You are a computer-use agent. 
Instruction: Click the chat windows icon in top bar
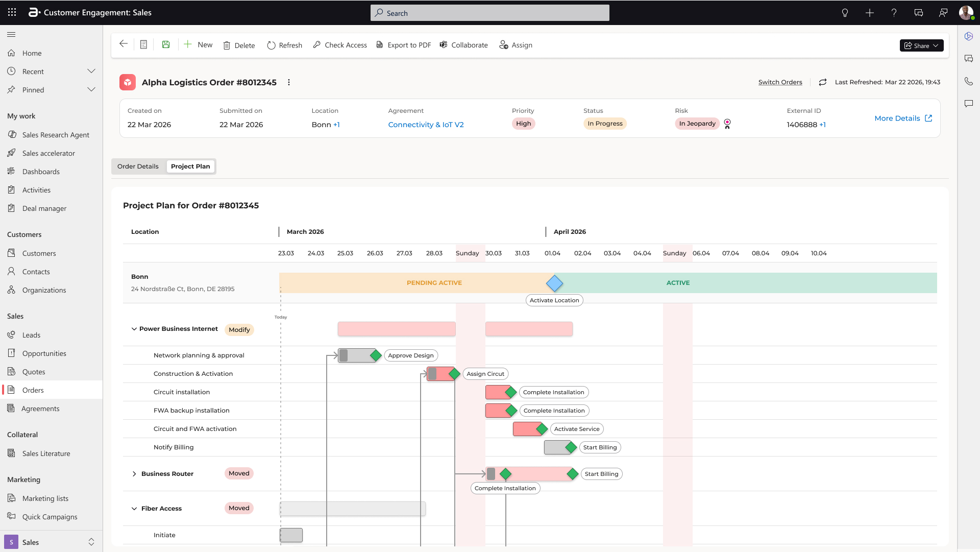[919, 13]
